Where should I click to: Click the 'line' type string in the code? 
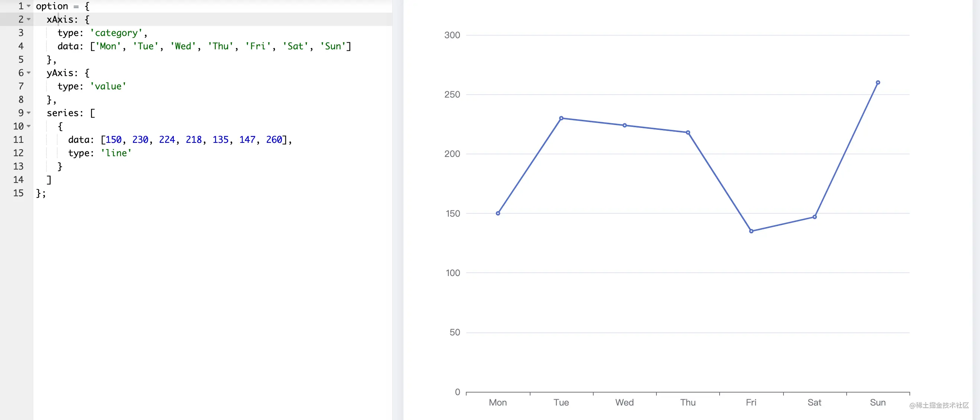tap(116, 153)
